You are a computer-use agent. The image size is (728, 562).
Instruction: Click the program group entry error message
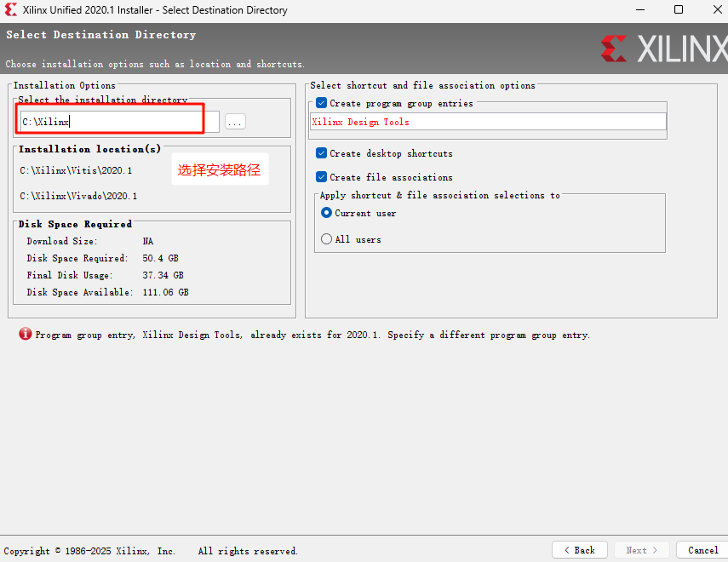(x=312, y=335)
